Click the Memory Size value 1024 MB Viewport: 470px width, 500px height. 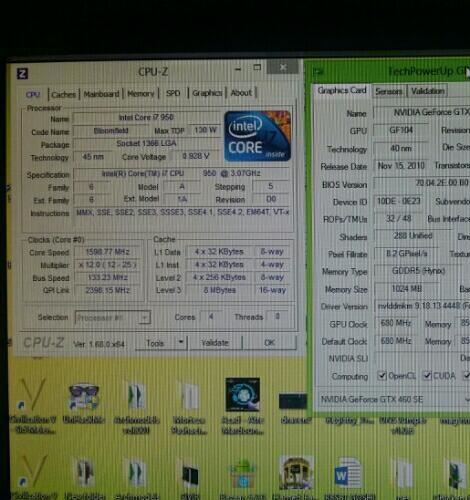tap(406, 289)
